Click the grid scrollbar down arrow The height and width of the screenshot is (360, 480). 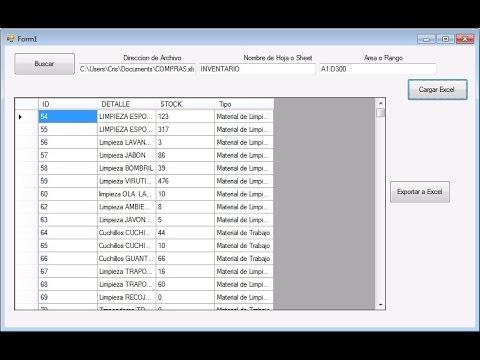pos(380,305)
